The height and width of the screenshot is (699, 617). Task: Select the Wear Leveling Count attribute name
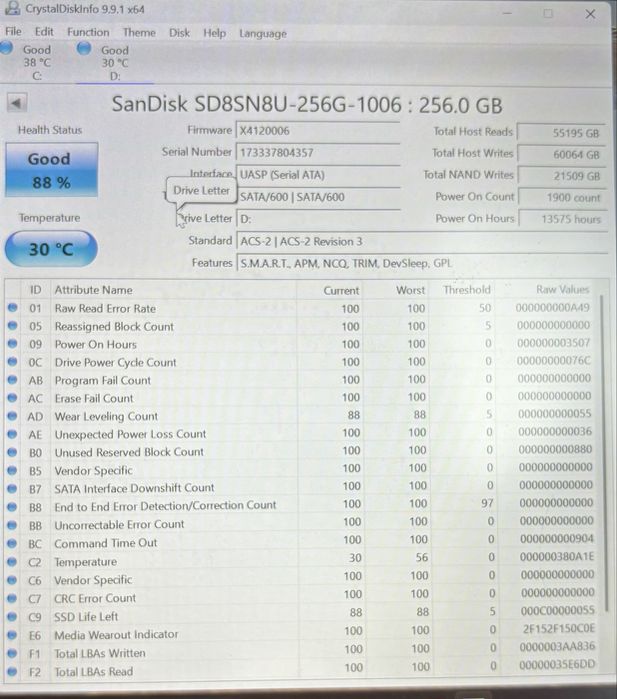pos(106,416)
